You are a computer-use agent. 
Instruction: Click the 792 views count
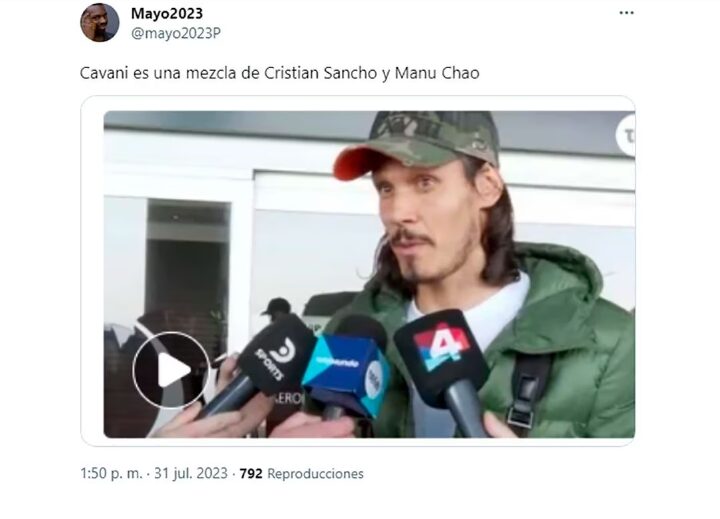(251, 474)
